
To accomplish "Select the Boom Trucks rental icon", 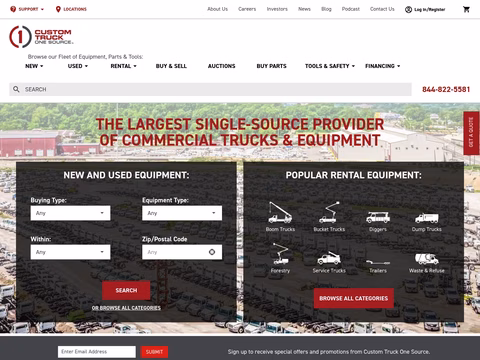I will pyautogui.click(x=280, y=212).
